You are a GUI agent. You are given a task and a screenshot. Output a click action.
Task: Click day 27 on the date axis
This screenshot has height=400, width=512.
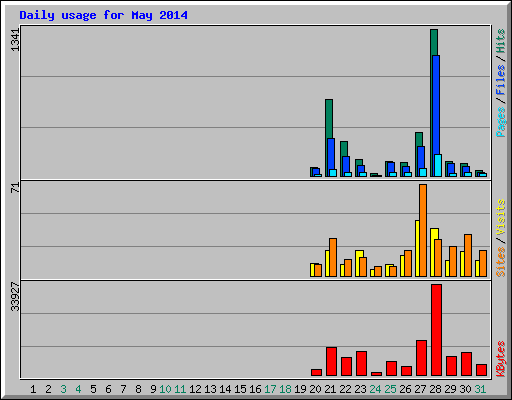pos(420,389)
